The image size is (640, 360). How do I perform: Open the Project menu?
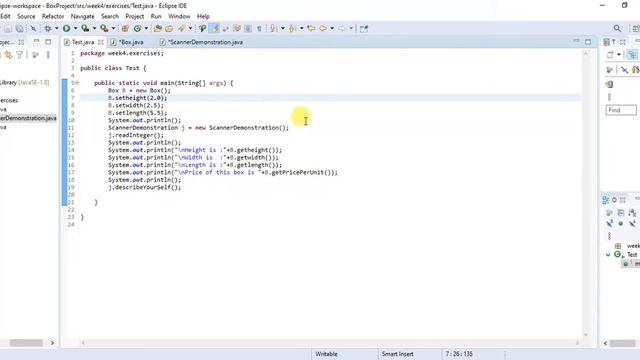135,16
